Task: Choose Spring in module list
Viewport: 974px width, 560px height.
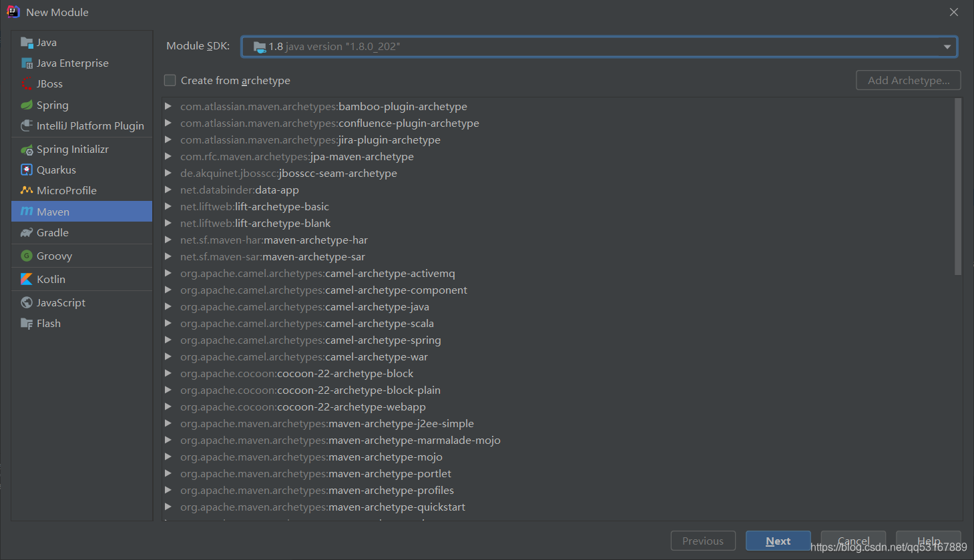Action: (x=81, y=105)
